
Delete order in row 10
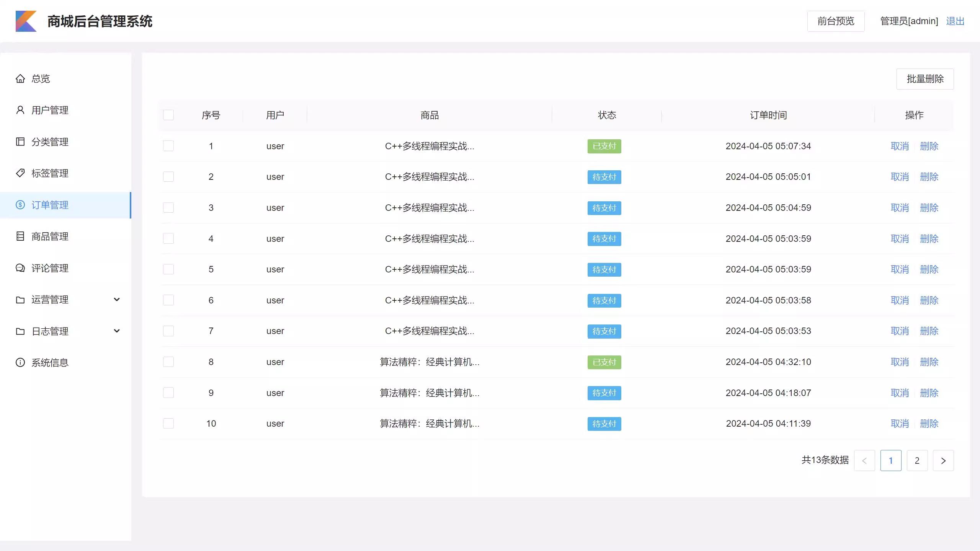929,423
